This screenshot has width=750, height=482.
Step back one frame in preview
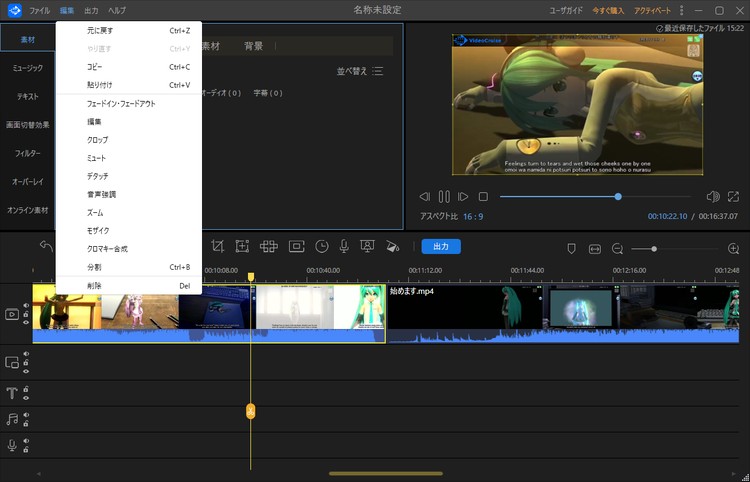[424, 197]
